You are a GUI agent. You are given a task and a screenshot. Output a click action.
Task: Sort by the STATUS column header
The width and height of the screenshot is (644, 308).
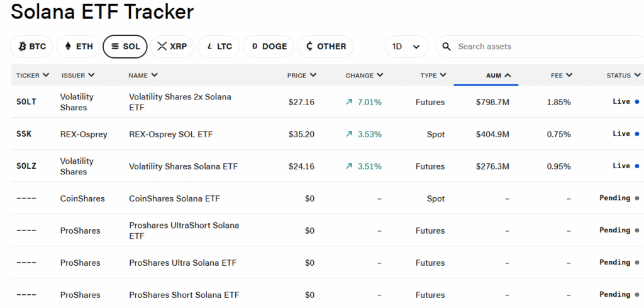tap(623, 76)
